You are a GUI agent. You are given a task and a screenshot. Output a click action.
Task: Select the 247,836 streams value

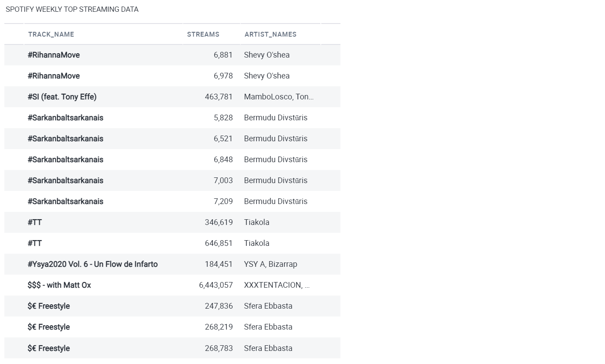pos(219,306)
